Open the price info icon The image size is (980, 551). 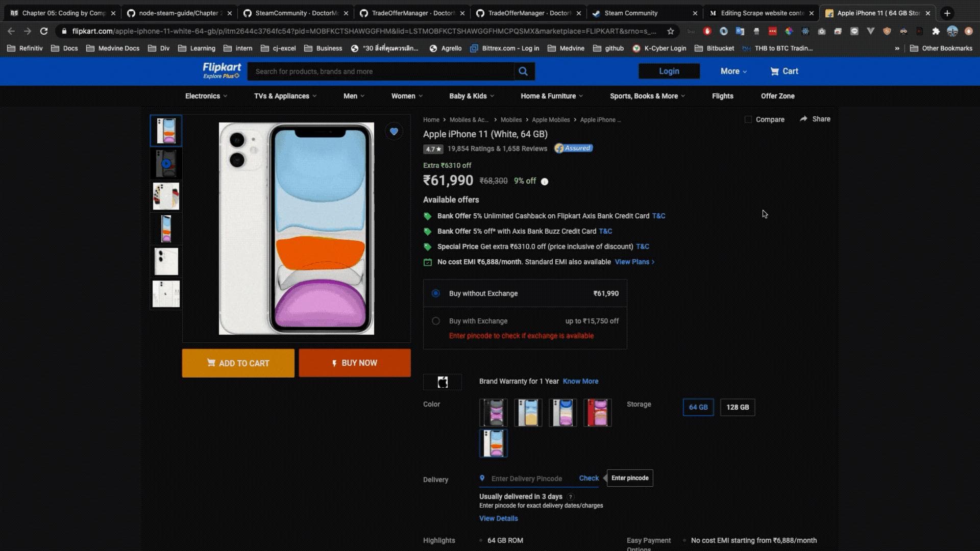click(545, 182)
